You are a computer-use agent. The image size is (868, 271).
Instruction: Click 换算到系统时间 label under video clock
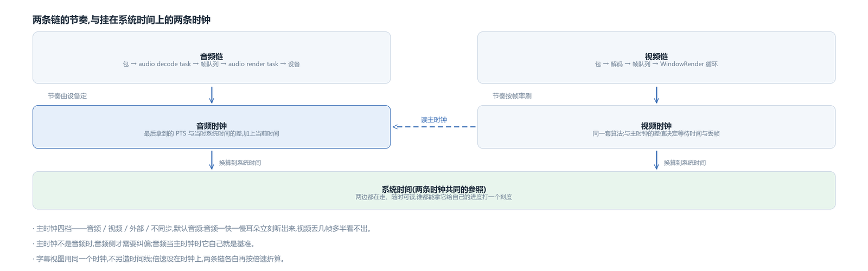coord(685,163)
